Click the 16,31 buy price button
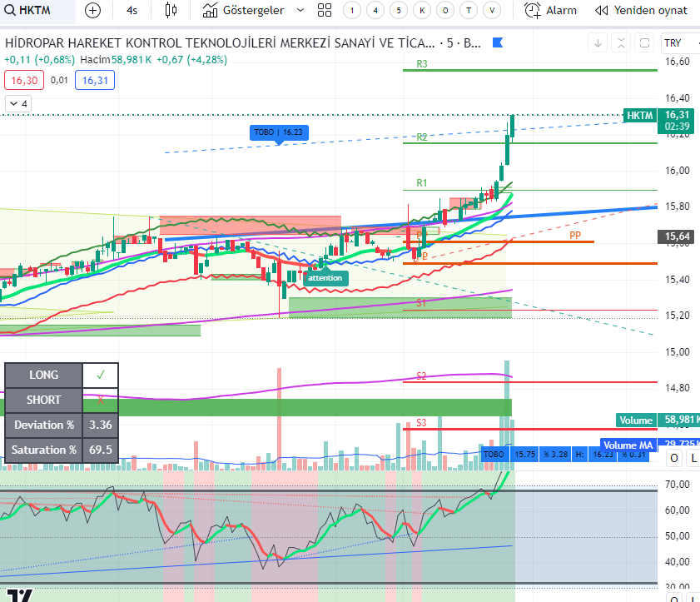Screen dimensions: 700x602 pos(94,79)
